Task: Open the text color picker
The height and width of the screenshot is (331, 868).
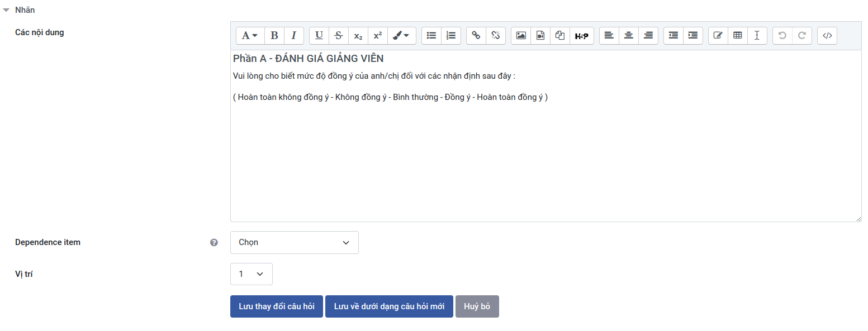Action: (401, 36)
